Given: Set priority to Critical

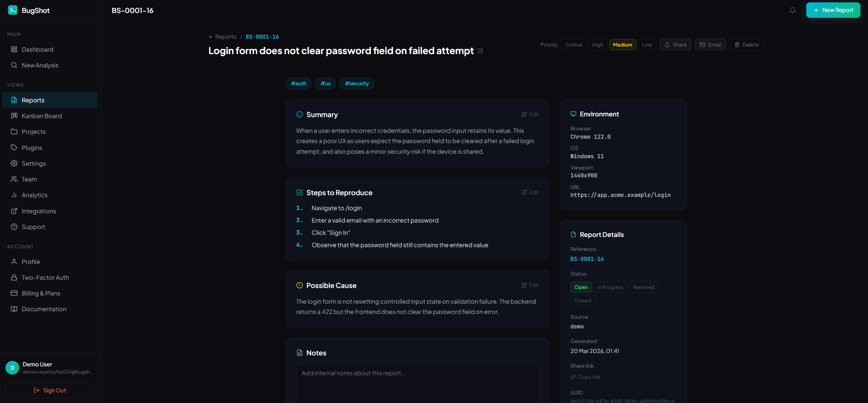Looking at the screenshot, I should [x=574, y=45].
